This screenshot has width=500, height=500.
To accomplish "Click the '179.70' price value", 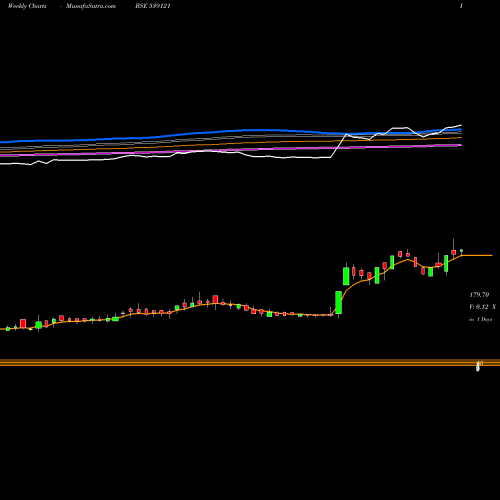I will coord(479,295).
